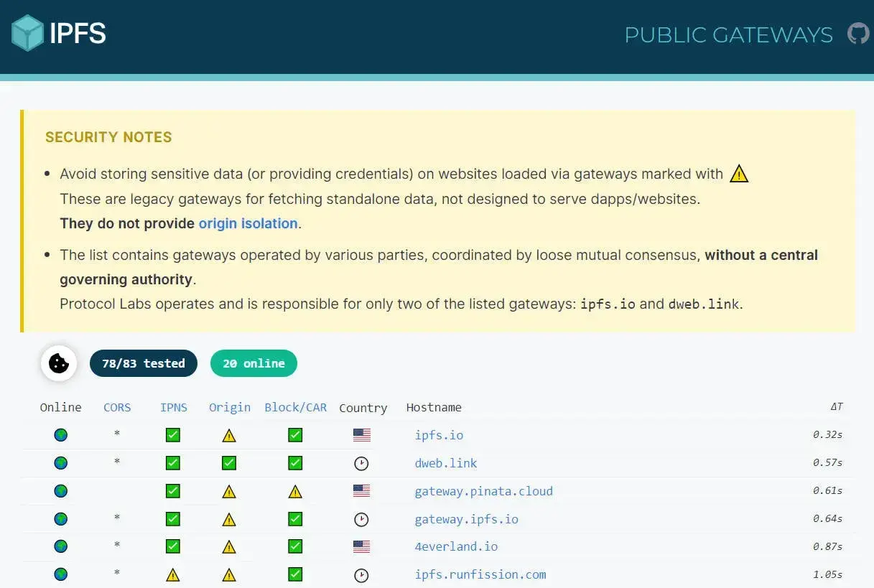874x588 pixels.
Task: Click the ΔT column header
Action: pyautogui.click(x=836, y=407)
